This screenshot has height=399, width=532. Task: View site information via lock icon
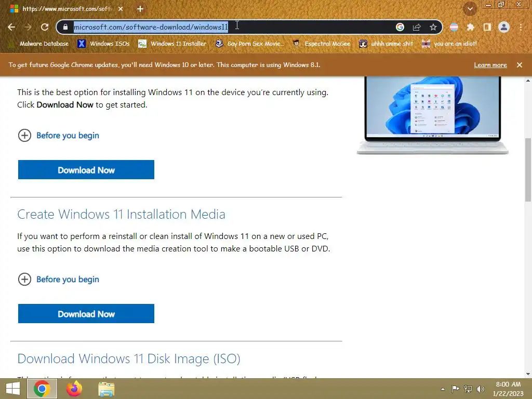[x=65, y=27]
